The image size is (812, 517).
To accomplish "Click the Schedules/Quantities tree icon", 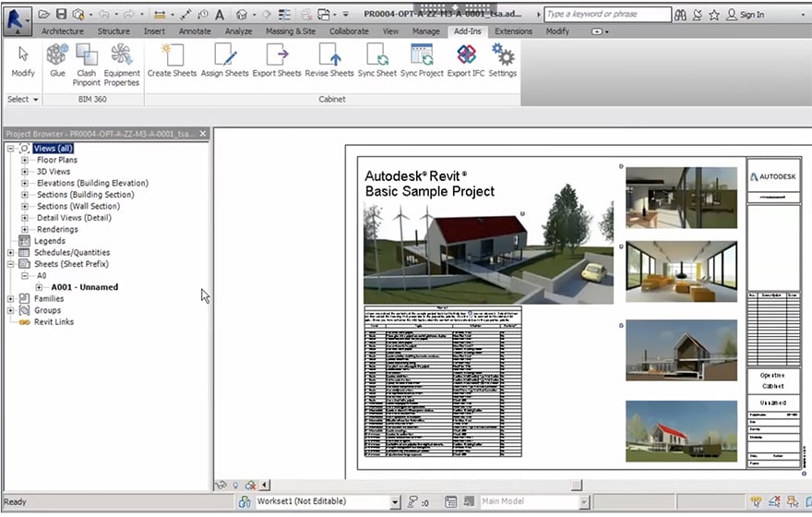I will [24, 253].
